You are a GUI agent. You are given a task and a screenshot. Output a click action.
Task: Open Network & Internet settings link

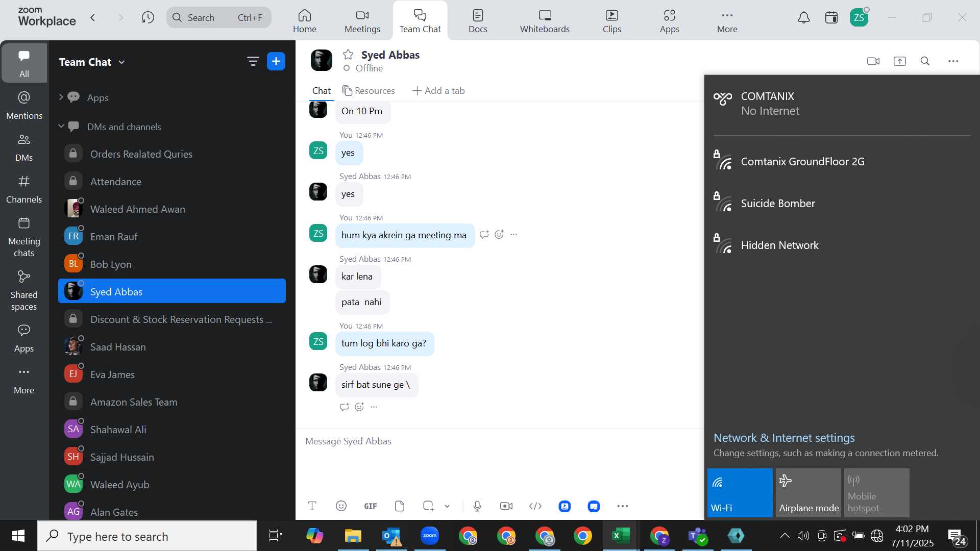(x=784, y=438)
